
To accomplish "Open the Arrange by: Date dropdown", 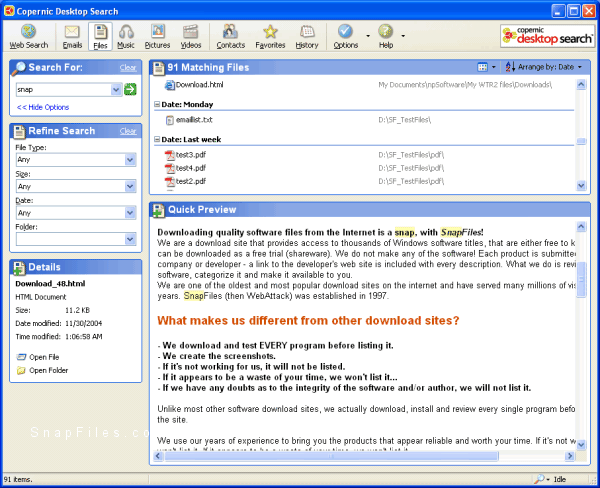I will coord(544,67).
